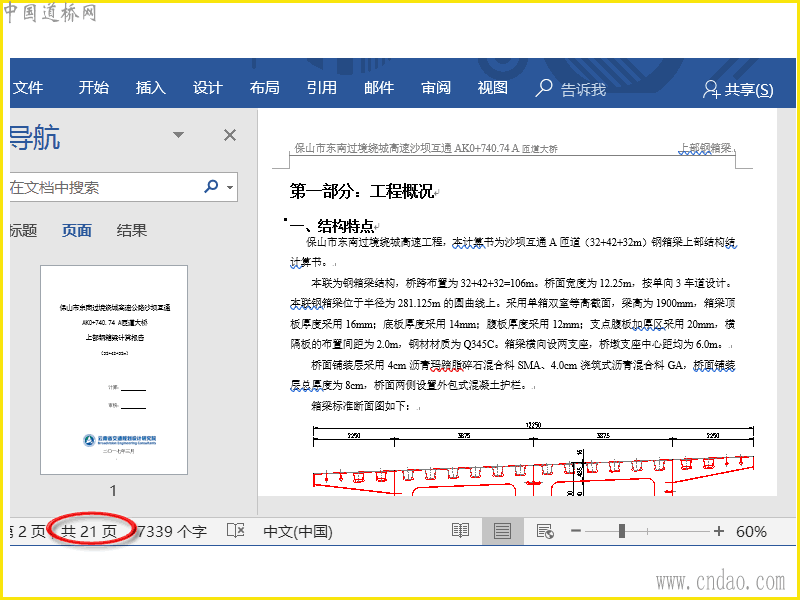Image resolution: width=800 pixels, height=600 pixels.
Task: Click the box girder cross-section drawing
Action: click(533, 458)
